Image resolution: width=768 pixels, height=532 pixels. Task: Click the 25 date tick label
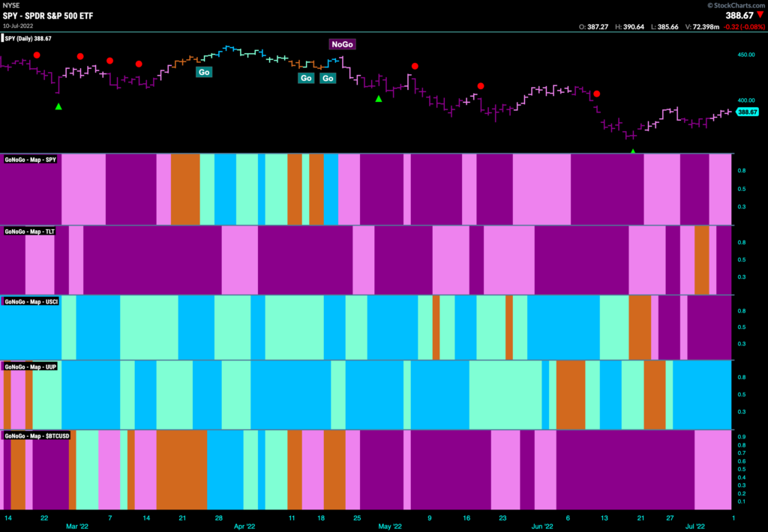tap(357, 518)
